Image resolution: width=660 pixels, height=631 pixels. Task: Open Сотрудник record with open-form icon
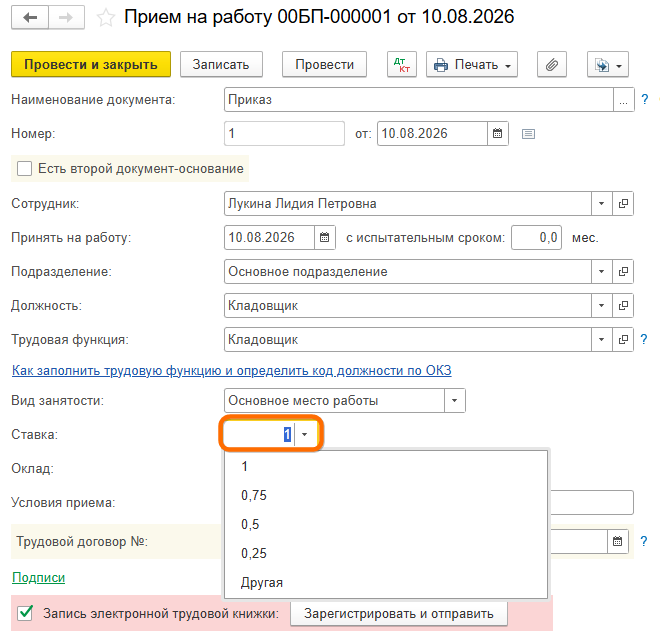623,203
